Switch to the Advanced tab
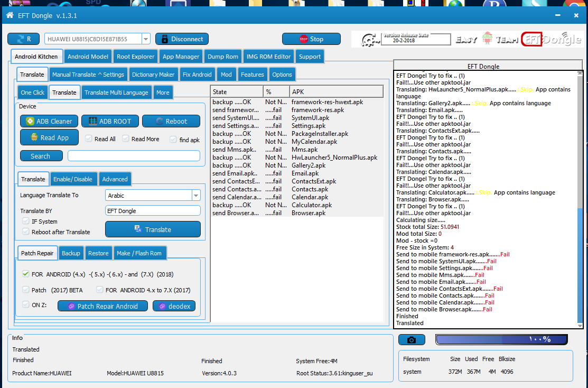Viewport: 588px width, 388px height. [x=115, y=179]
